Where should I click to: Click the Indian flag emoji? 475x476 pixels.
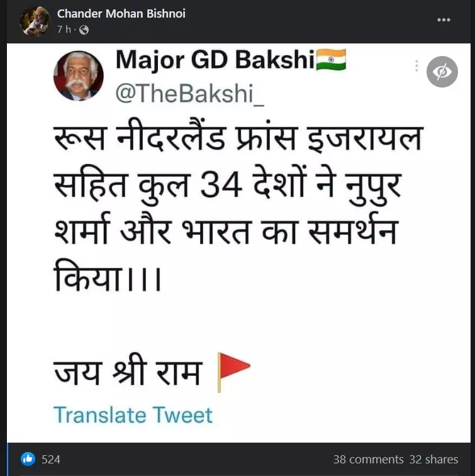331,59
